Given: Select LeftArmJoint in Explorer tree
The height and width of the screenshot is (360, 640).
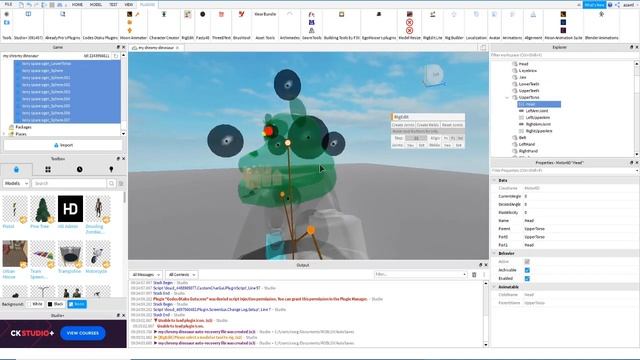Looking at the screenshot, I should pyautogui.click(x=537, y=111).
